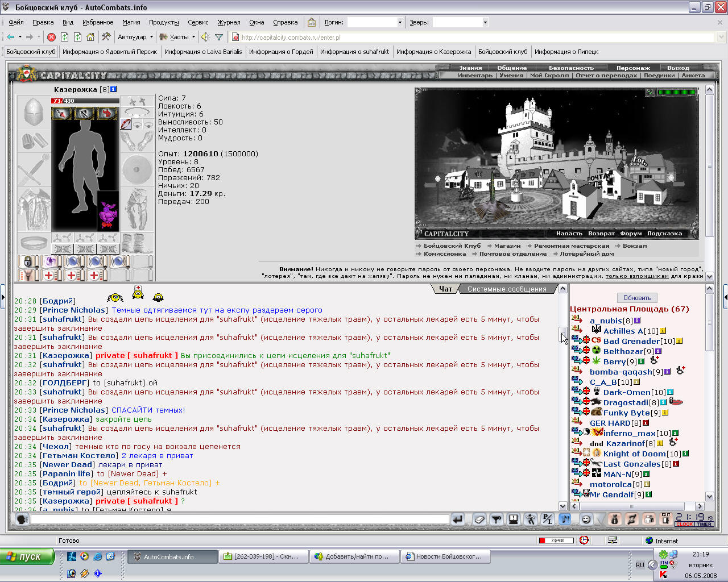Click the helmet equipment slot
Viewport: 728px width, 582px height.
click(34, 113)
